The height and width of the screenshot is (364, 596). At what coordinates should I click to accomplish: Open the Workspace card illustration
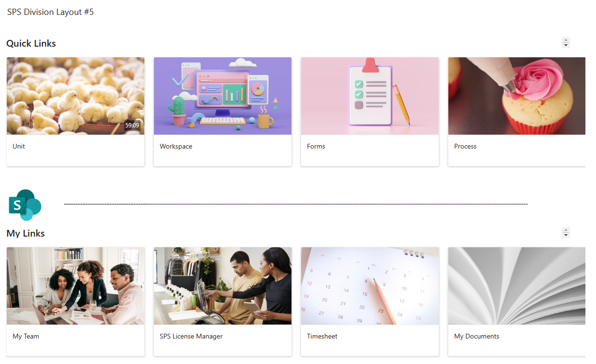pyautogui.click(x=223, y=96)
